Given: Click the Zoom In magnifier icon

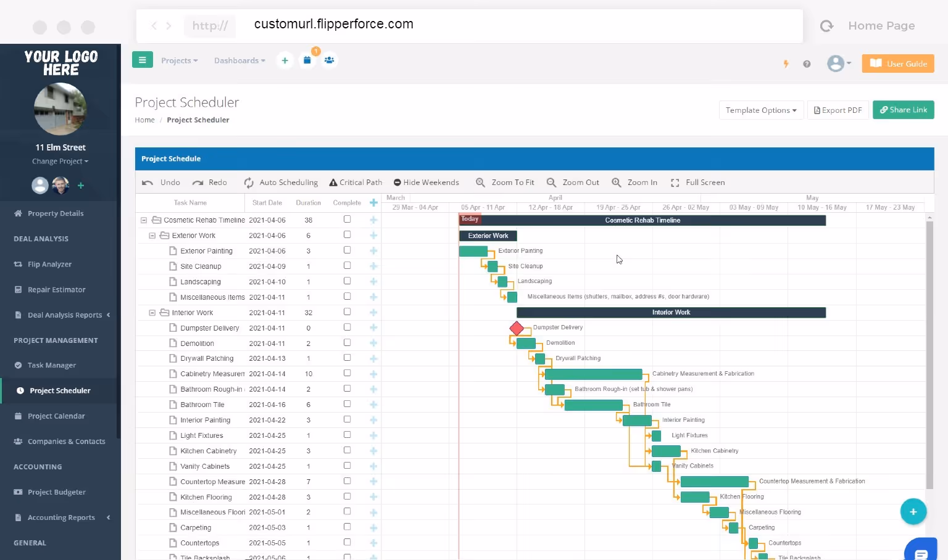Looking at the screenshot, I should tap(616, 183).
